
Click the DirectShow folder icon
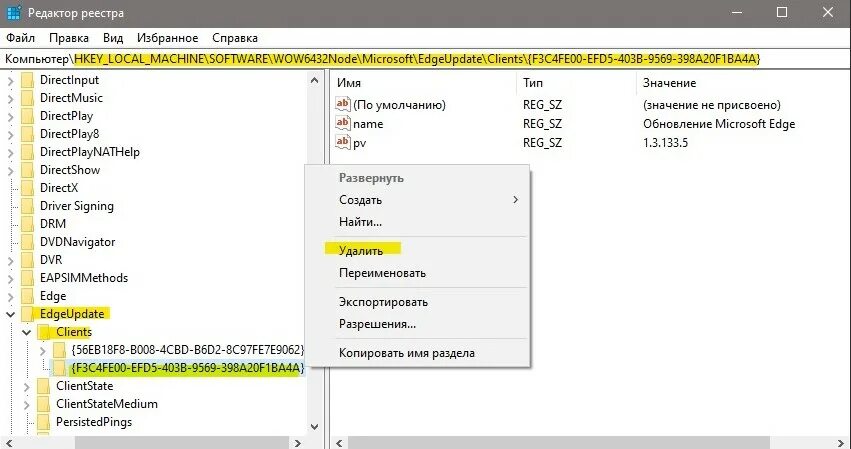point(27,170)
